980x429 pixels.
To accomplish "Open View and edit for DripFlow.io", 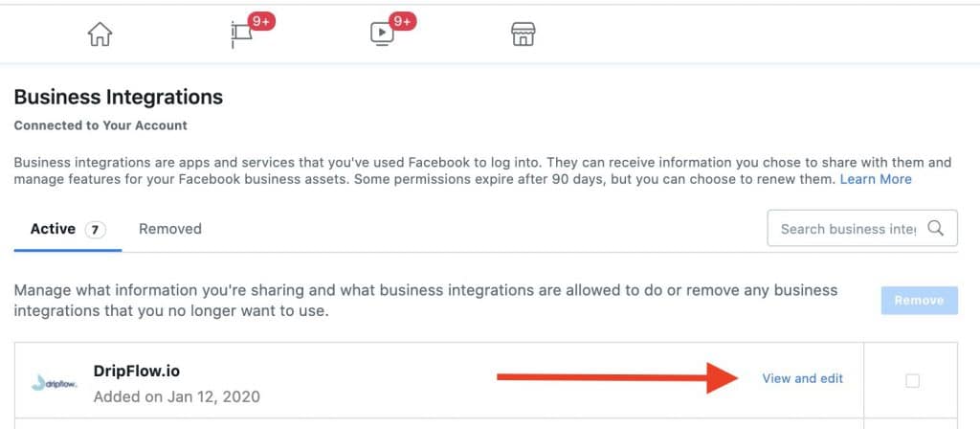I will point(803,378).
